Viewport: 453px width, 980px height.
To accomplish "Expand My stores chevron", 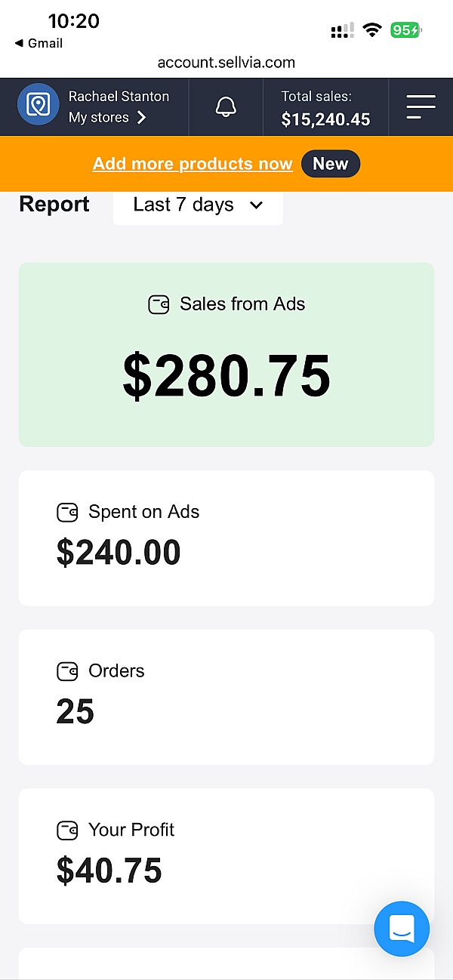I will pos(141,118).
